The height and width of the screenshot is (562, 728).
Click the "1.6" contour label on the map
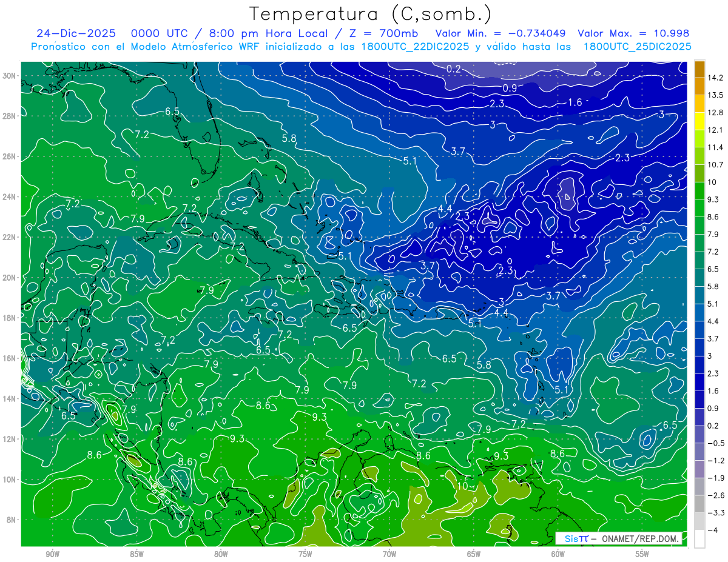[x=575, y=102]
